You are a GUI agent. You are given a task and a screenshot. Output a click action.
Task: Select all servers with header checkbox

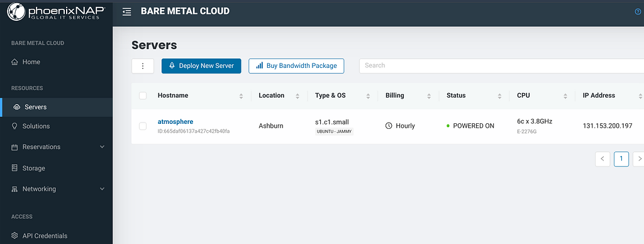(x=143, y=96)
